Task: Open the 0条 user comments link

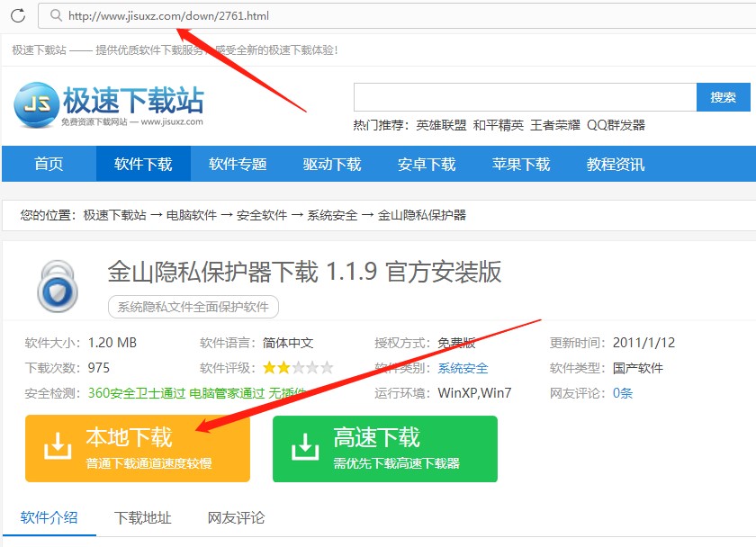Action: (623, 393)
